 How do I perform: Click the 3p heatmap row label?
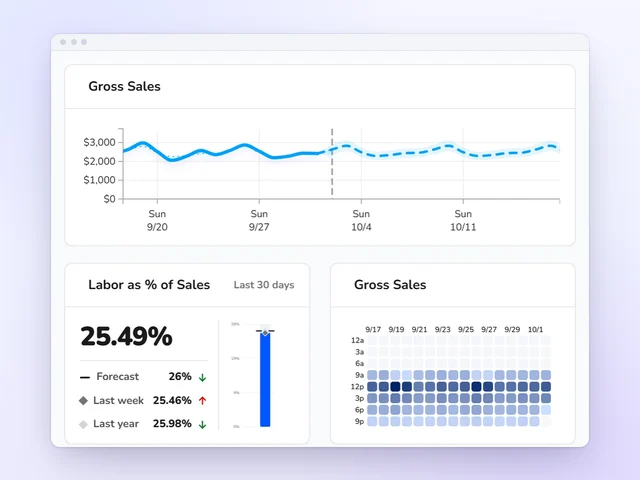(x=360, y=398)
